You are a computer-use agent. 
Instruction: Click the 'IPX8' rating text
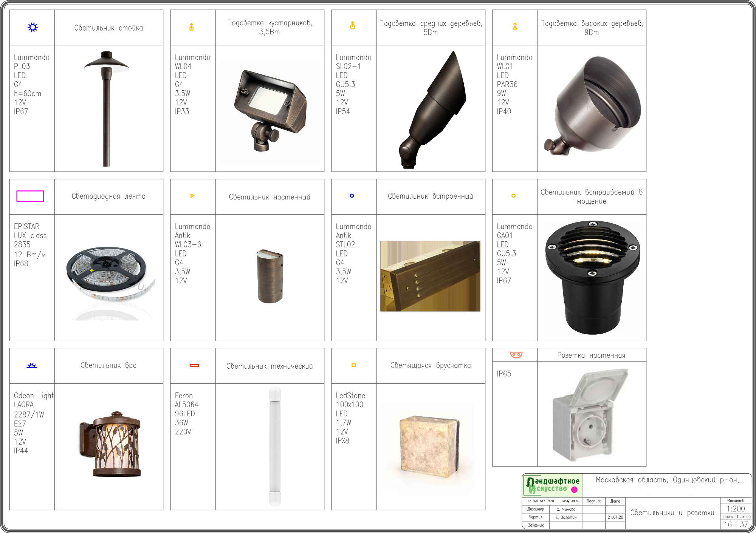click(x=342, y=441)
